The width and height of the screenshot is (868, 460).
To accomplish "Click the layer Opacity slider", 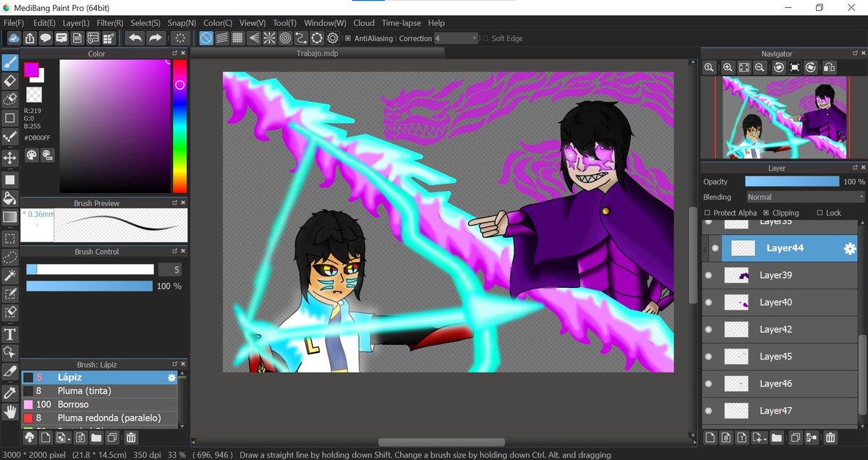I will point(791,182).
